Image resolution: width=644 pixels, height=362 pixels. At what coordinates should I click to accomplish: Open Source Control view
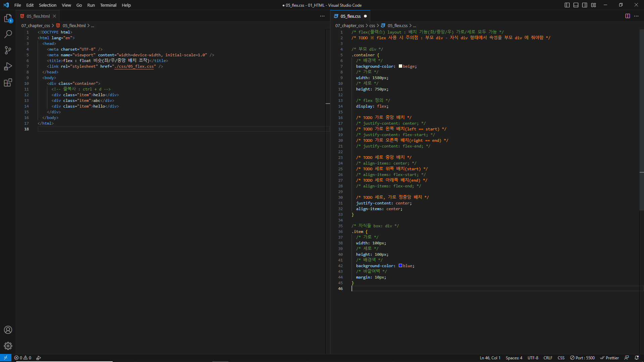[8, 50]
